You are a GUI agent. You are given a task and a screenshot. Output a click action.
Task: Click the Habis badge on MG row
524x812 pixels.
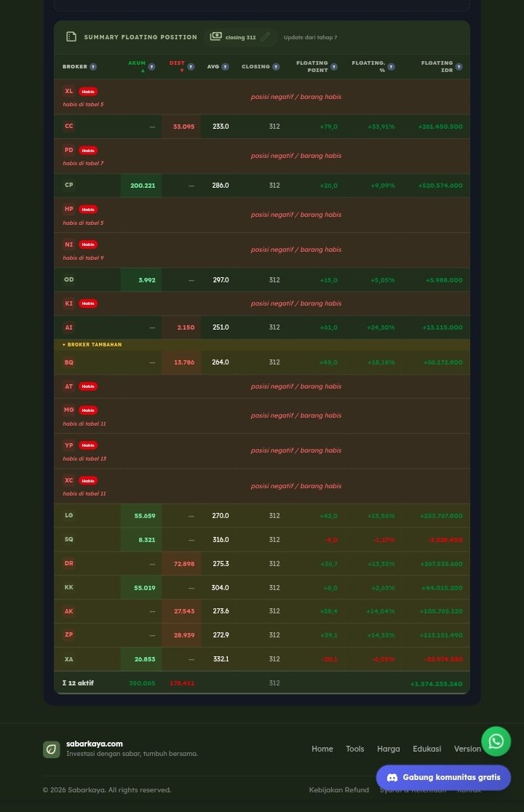[88, 410]
